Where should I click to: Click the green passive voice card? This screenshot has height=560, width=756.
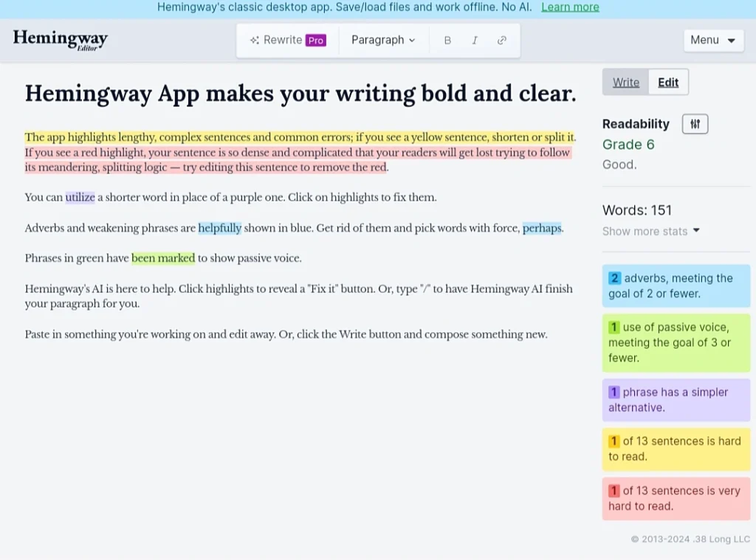tap(676, 342)
